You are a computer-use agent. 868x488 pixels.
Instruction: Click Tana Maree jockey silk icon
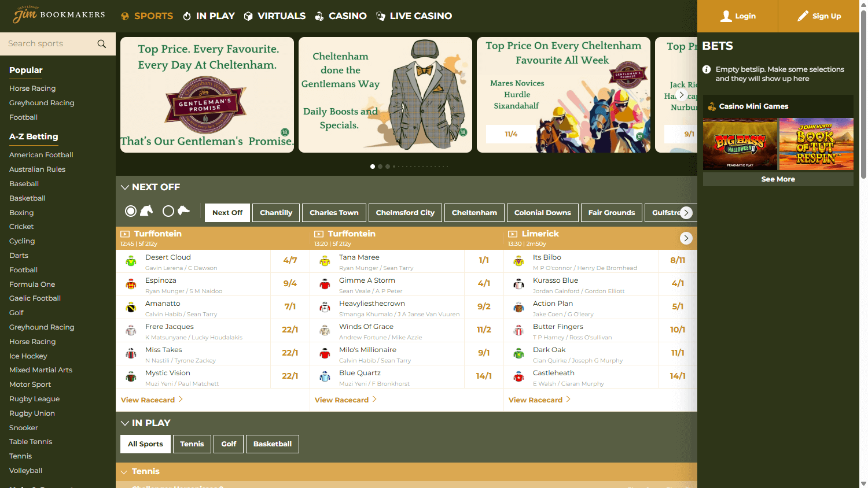click(325, 261)
